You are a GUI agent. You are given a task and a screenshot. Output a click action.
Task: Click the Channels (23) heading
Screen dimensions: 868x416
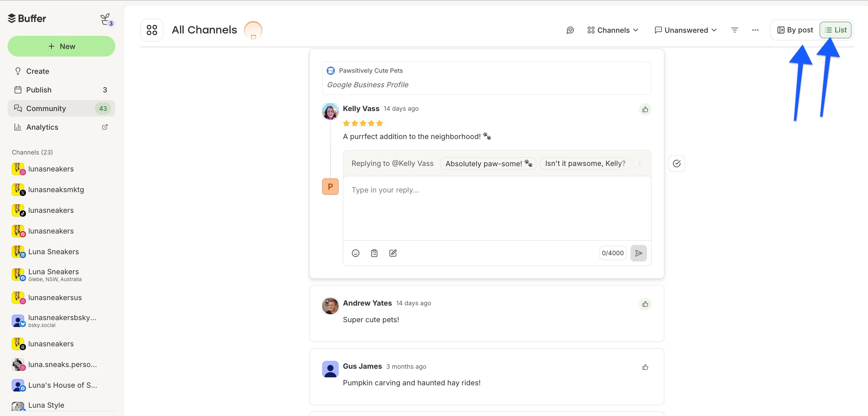click(x=32, y=152)
